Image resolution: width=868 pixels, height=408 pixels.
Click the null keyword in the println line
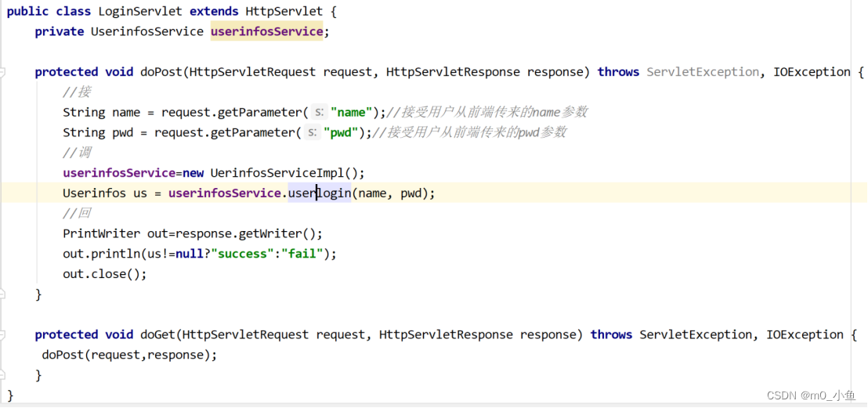tap(190, 254)
